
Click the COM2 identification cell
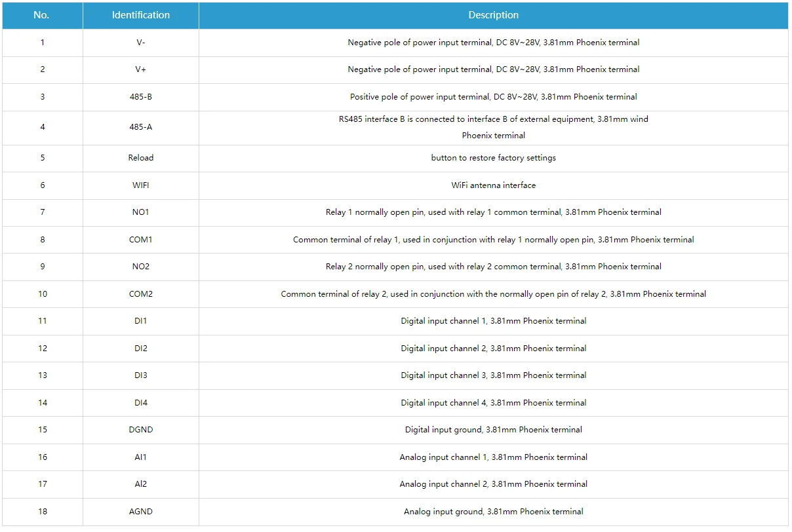[x=140, y=294]
